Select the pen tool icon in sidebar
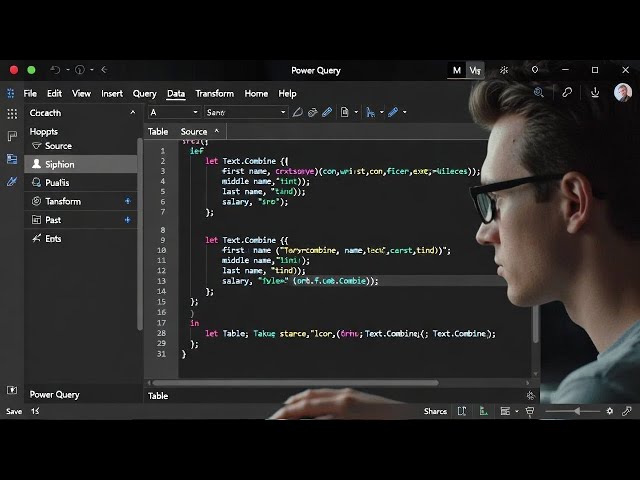This screenshot has height=480, width=640. [12, 181]
